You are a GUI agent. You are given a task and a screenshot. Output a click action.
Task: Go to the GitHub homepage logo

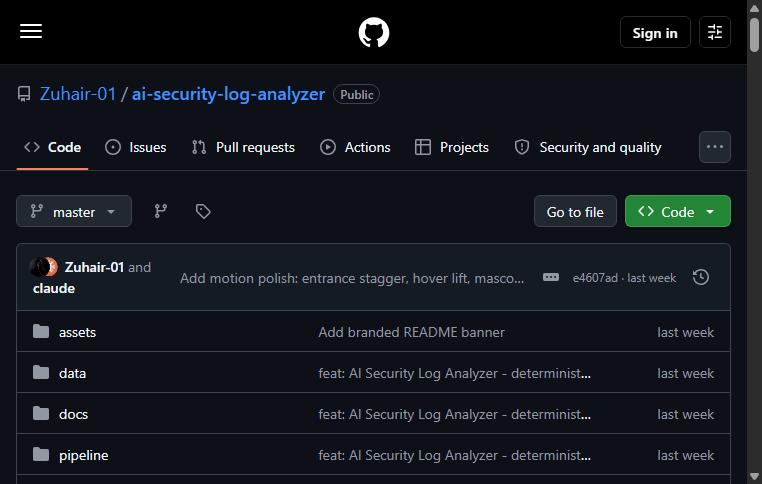pos(374,33)
